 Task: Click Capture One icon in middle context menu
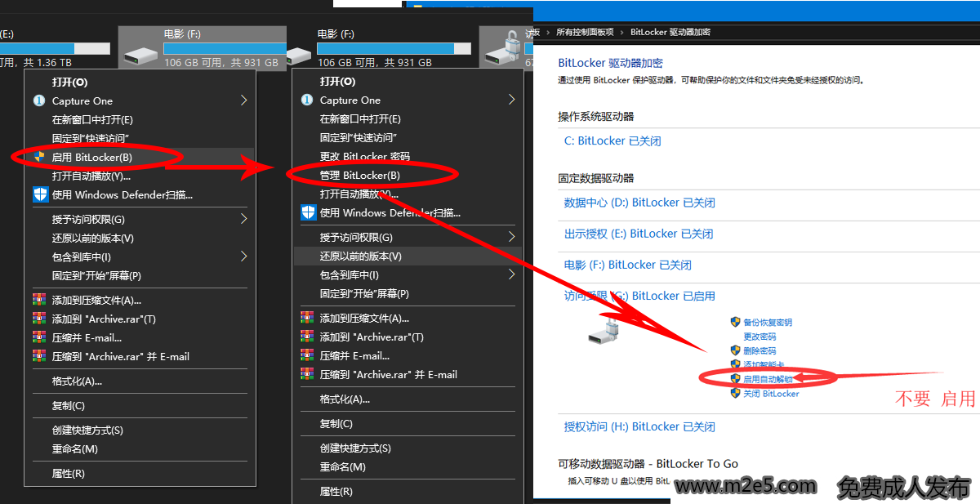(307, 100)
